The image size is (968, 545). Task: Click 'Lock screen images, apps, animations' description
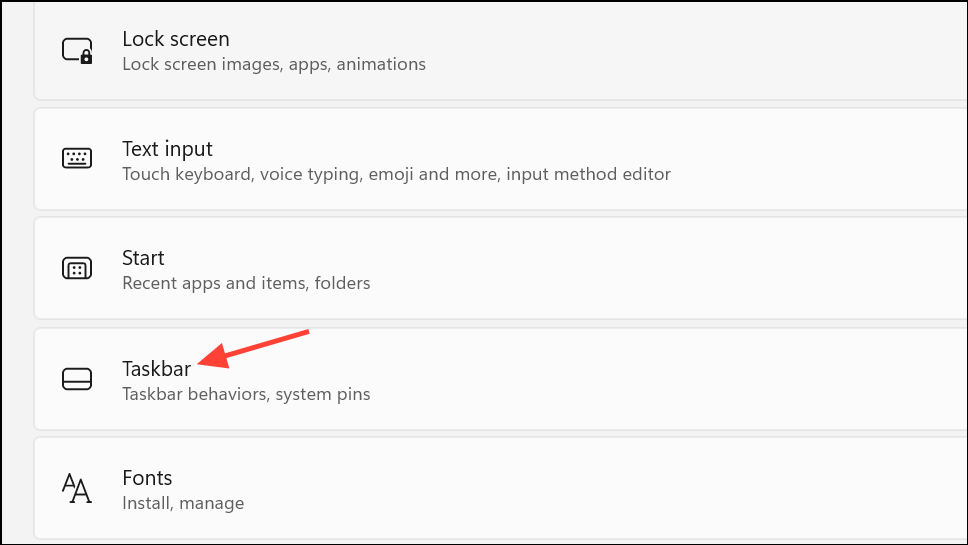point(274,64)
